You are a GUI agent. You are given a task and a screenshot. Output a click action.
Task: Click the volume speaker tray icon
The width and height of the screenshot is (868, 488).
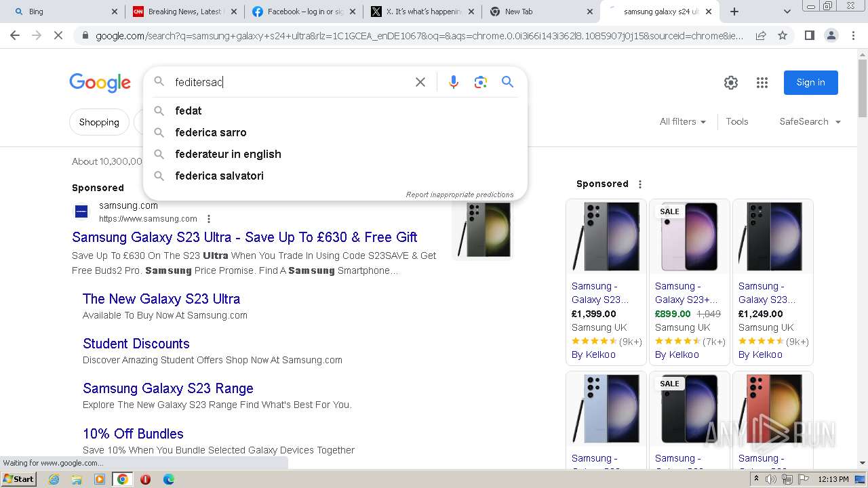point(771,479)
